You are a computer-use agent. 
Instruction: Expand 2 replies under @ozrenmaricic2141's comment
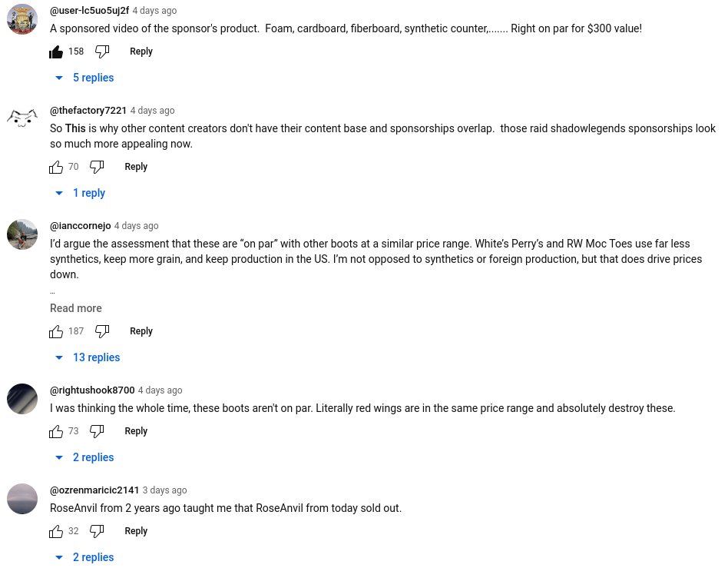(x=85, y=557)
